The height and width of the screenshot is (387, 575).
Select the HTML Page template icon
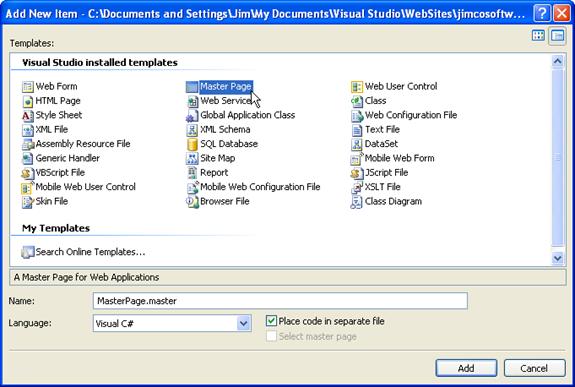tap(28, 101)
